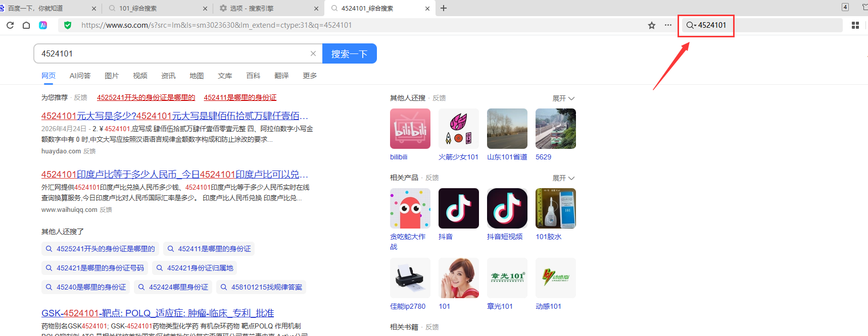868x336 pixels.
Task: Open the 抖音短视频 app icon
Action: 507,208
